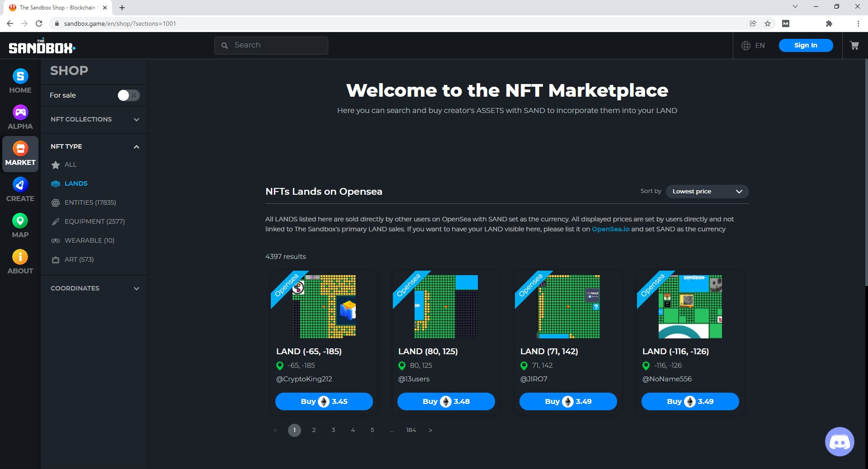
Task: Toggle the For sale switch
Action: 128,95
